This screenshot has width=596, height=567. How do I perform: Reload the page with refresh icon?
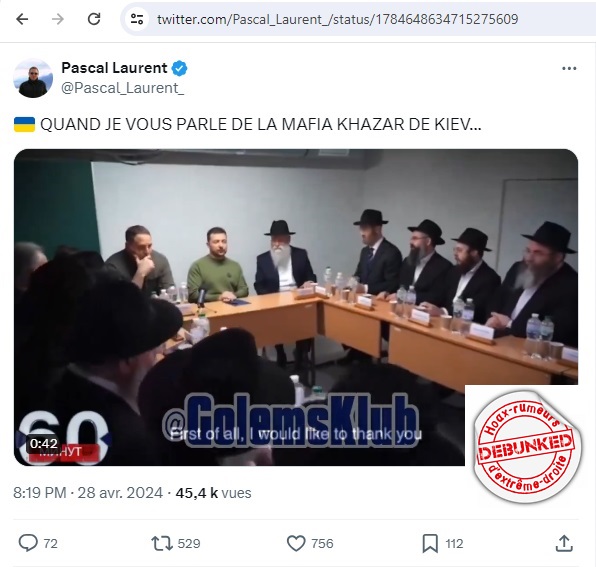tap(94, 19)
